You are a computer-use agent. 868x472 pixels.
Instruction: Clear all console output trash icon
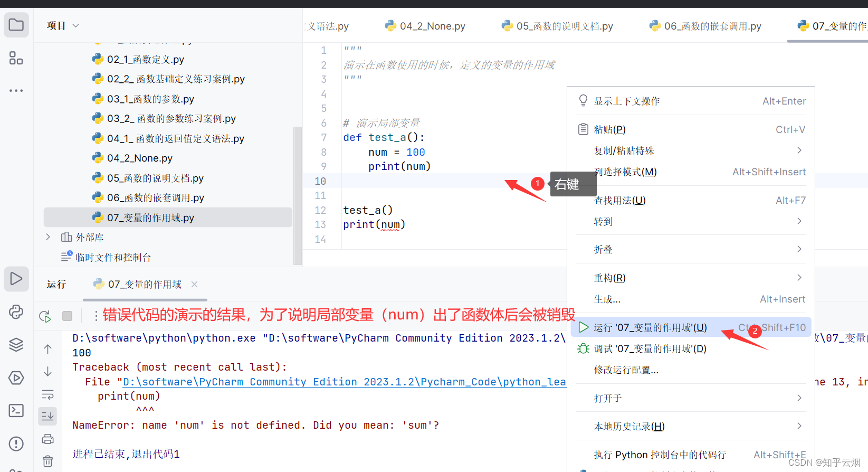[47, 461]
